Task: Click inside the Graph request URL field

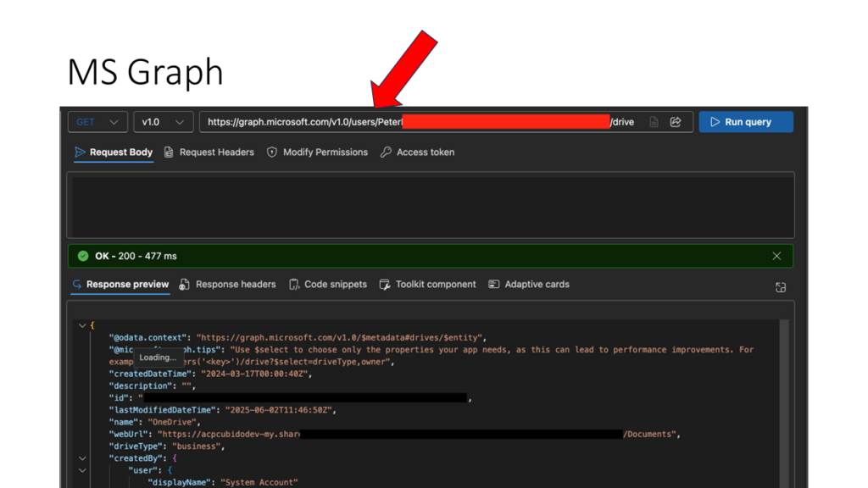Action: [297, 122]
